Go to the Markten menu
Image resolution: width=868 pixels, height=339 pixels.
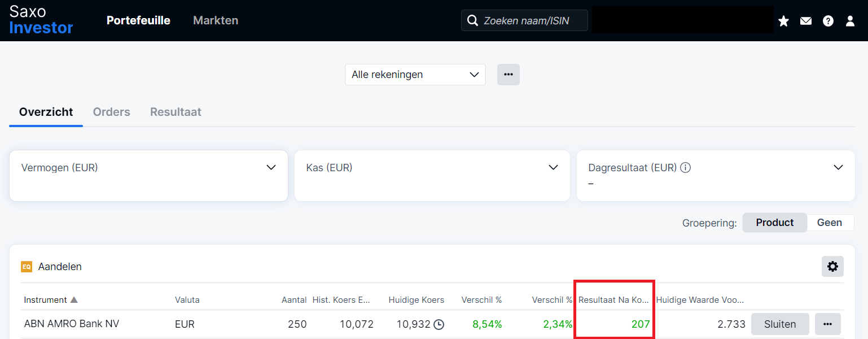(x=216, y=20)
